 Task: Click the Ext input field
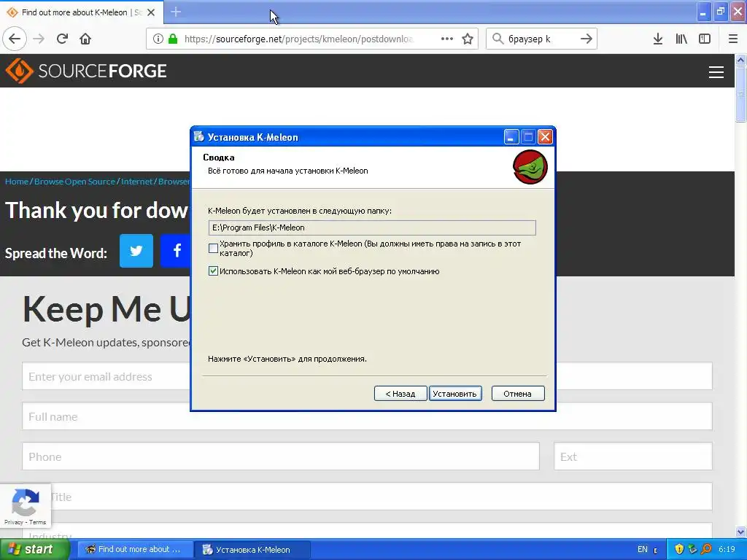click(x=633, y=456)
